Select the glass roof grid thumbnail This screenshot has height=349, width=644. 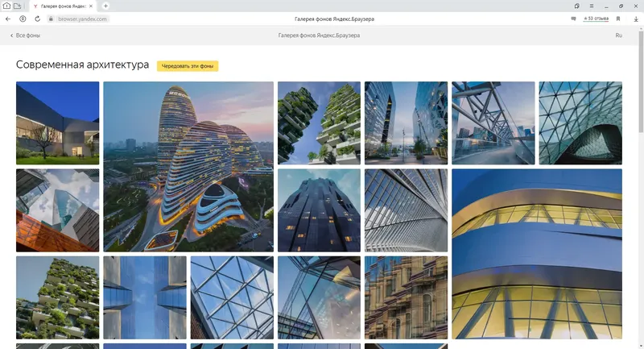pos(232,297)
